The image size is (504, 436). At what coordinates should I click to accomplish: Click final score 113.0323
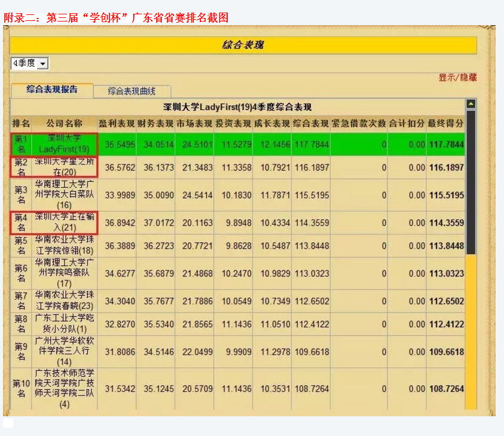[447, 274]
